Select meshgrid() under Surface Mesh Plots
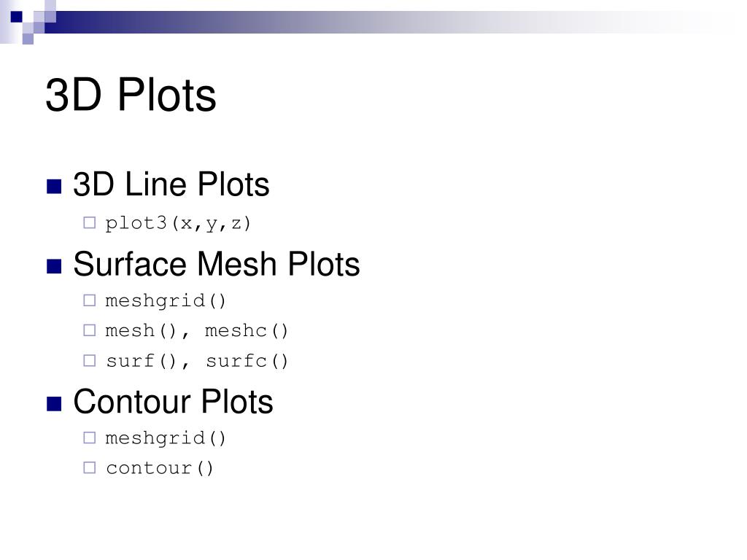Image resolution: width=747 pixels, height=560 pixels. point(166,301)
